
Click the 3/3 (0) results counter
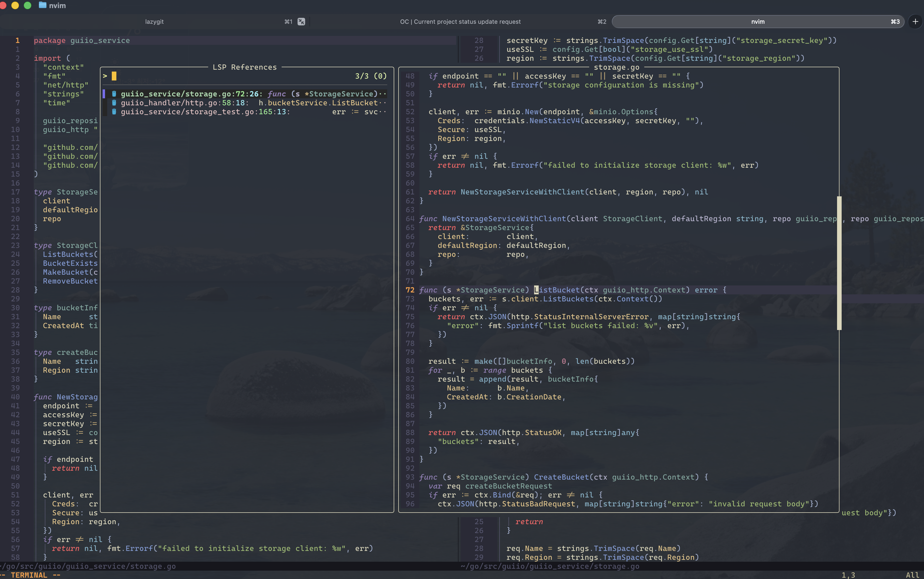click(x=370, y=76)
